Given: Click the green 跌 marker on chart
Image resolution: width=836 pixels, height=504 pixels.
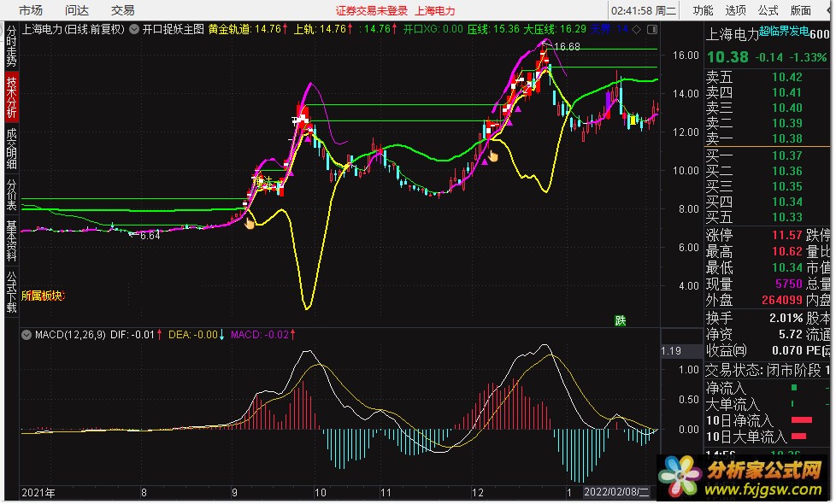Looking at the screenshot, I should (x=620, y=320).
